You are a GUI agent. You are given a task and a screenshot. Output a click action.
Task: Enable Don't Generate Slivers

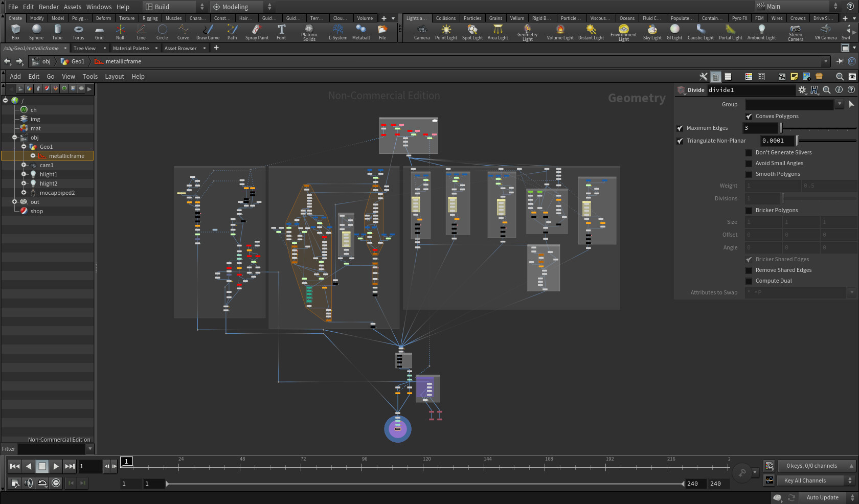(x=750, y=152)
